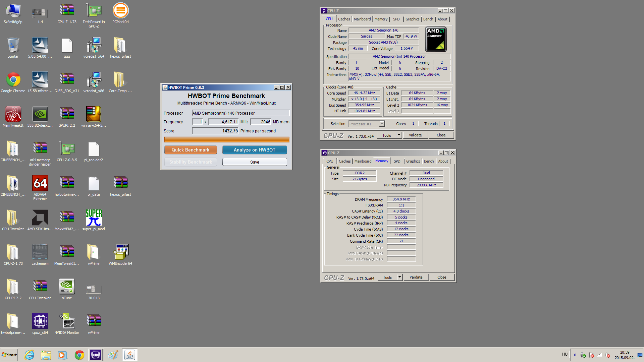Save the HWBOT Prime result
This screenshot has height=362, width=644.
pos(255,162)
